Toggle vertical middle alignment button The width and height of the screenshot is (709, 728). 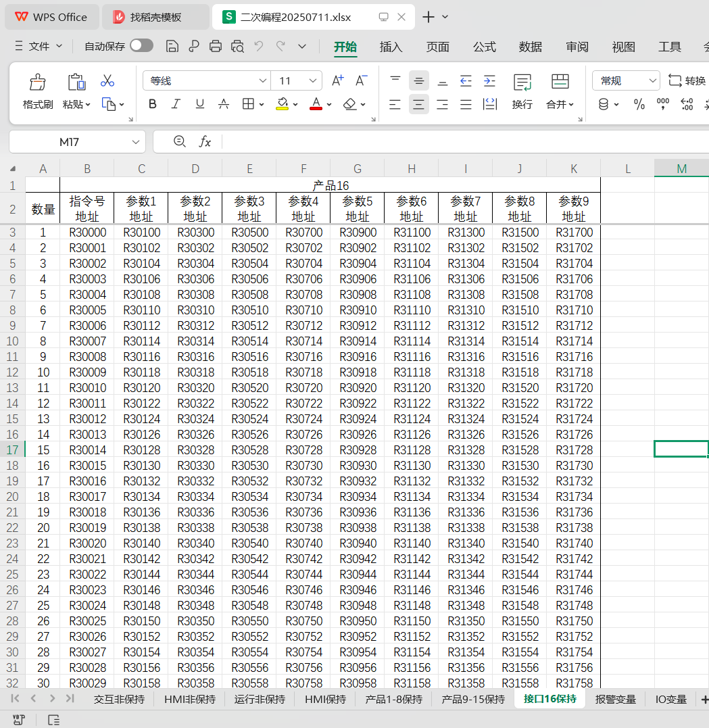click(x=419, y=81)
